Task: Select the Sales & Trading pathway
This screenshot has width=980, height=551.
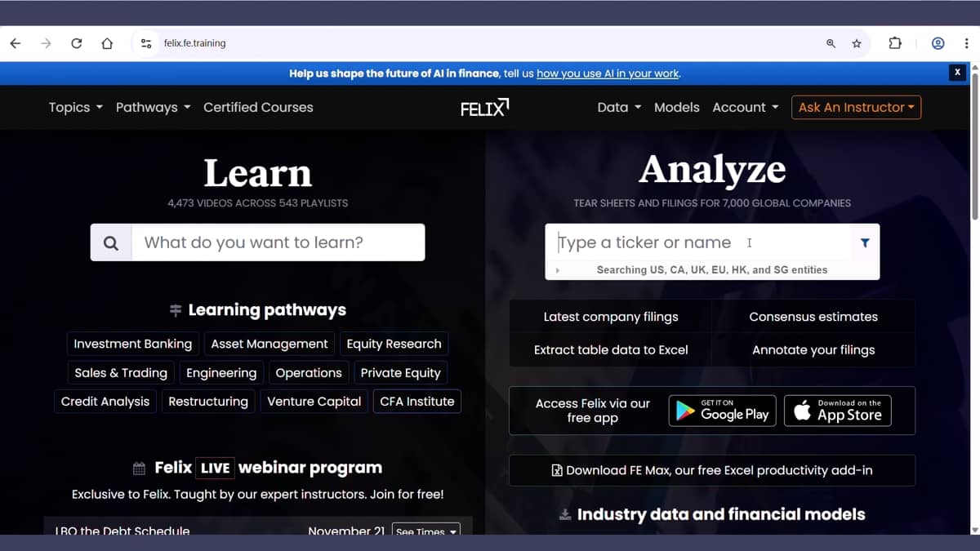Action: coord(121,372)
